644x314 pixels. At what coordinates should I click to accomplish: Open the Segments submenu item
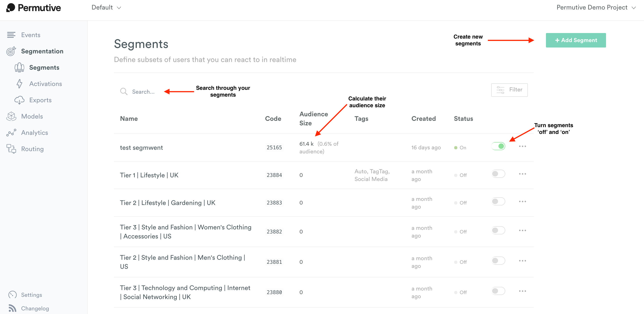pos(44,68)
